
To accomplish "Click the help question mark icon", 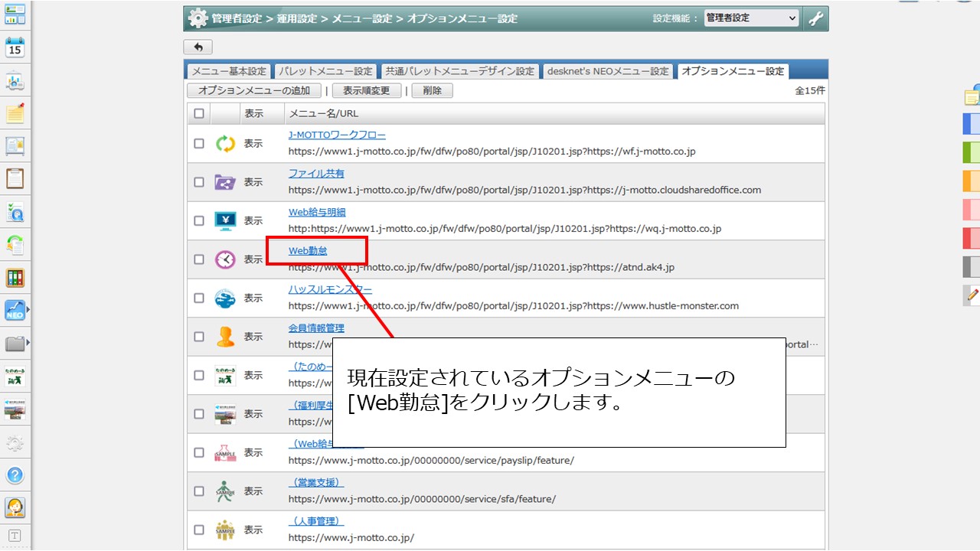I will [x=15, y=474].
